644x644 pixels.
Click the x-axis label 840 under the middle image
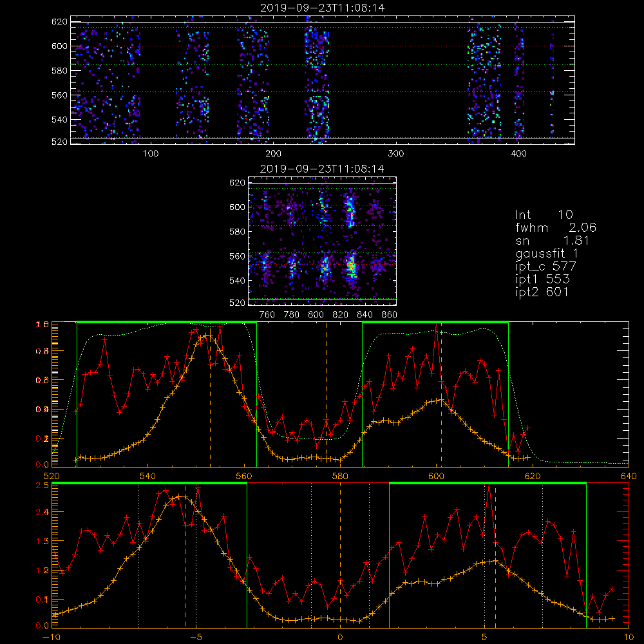click(x=365, y=315)
